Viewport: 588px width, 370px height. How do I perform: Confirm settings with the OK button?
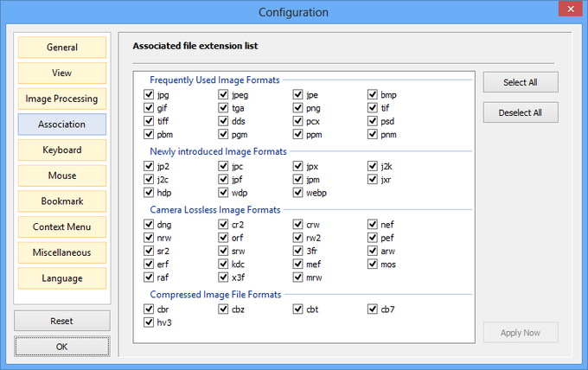click(x=62, y=347)
